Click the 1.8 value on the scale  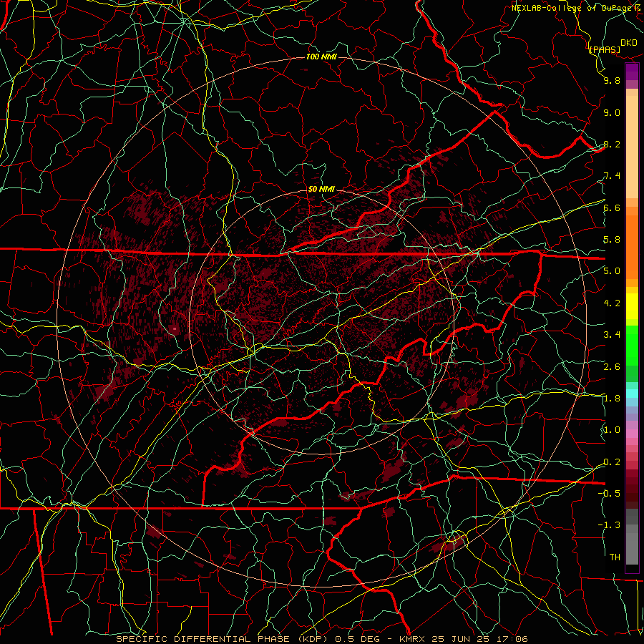click(612, 399)
